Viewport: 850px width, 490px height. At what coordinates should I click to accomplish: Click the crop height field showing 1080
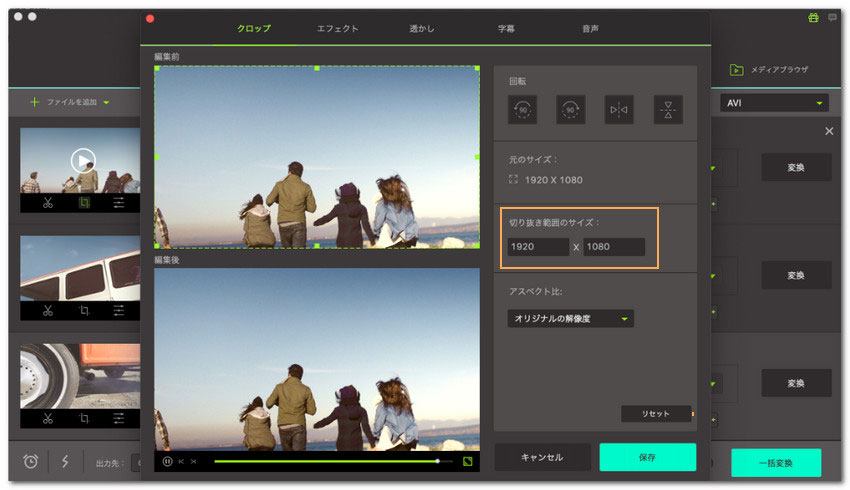click(614, 247)
